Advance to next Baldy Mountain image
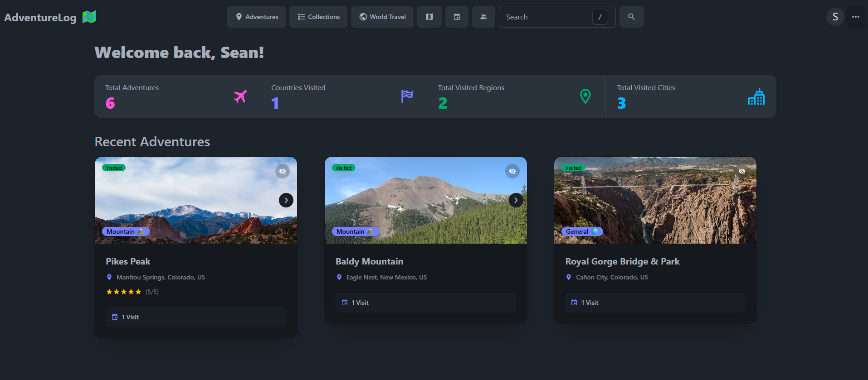The width and height of the screenshot is (868, 380). [x=516, y=200]
